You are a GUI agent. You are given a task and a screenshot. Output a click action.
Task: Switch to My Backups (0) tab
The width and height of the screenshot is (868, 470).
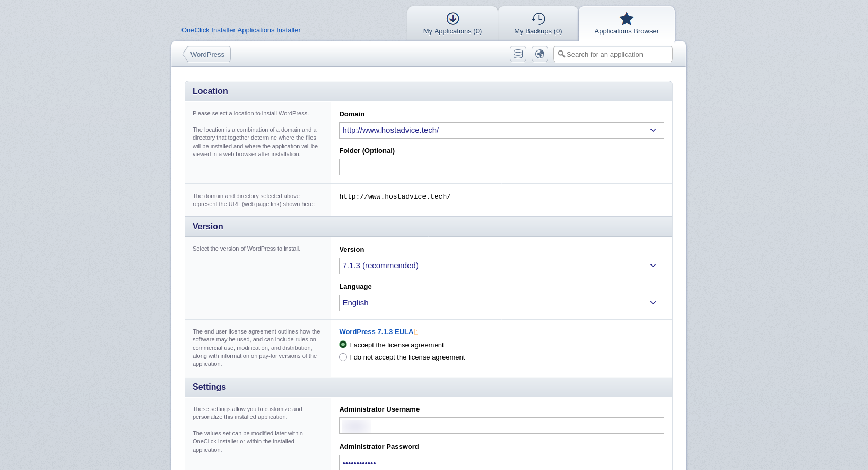pos(538,24)
